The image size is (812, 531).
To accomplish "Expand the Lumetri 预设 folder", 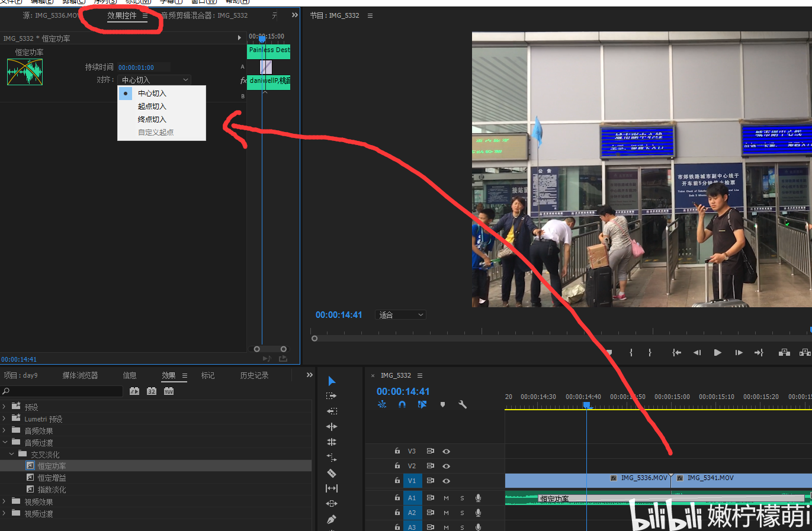I will pyautogui.click(x=4, y=419).
